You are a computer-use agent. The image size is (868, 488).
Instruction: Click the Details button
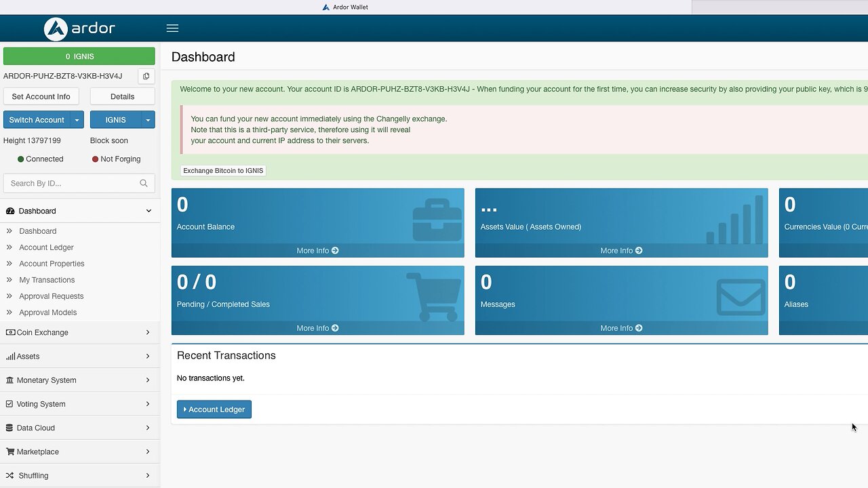[122, 96]
